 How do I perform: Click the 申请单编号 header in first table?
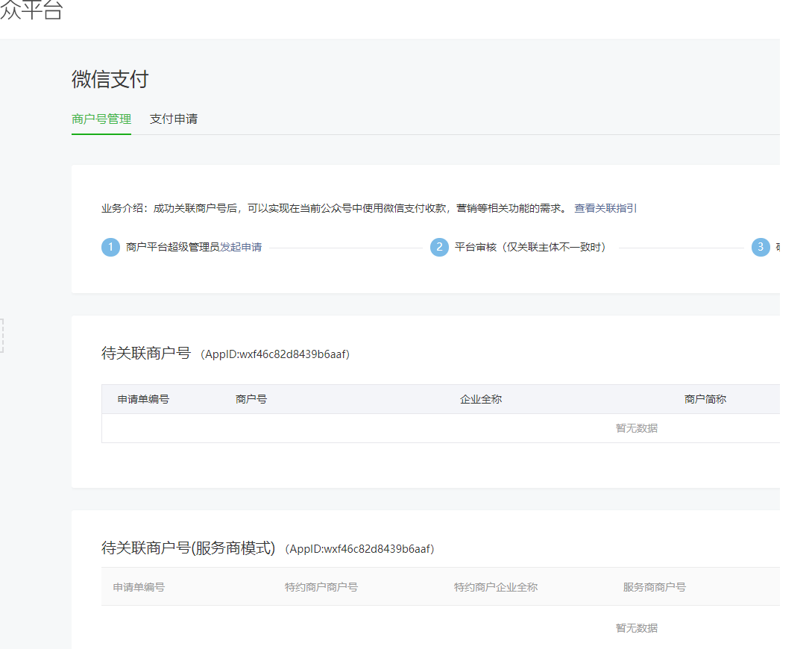143,399
